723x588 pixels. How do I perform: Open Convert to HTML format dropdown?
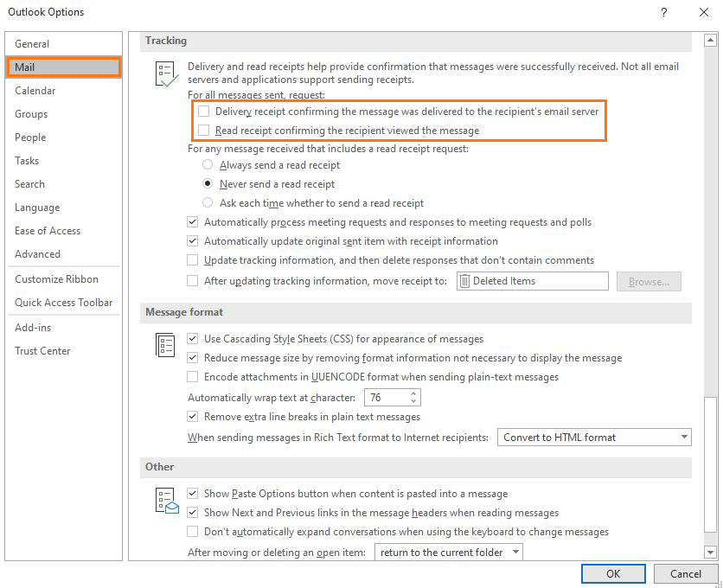point(594,438)
